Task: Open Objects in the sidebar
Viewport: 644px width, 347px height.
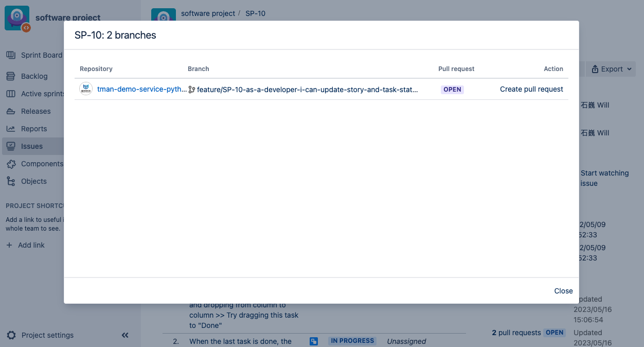Action: tap(34, 181)
